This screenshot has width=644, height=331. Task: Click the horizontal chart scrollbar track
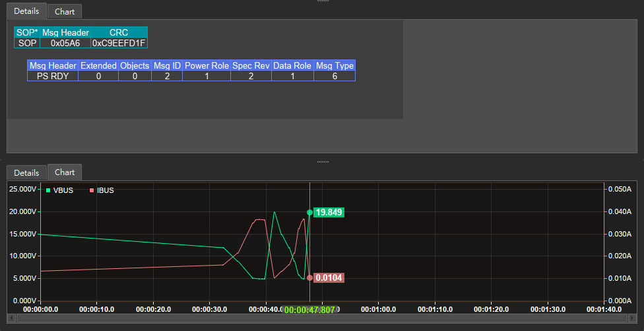321,318
